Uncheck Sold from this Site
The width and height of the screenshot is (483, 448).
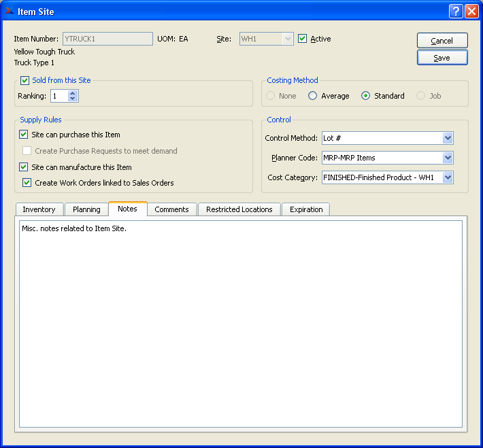click(x=24, y=80)
